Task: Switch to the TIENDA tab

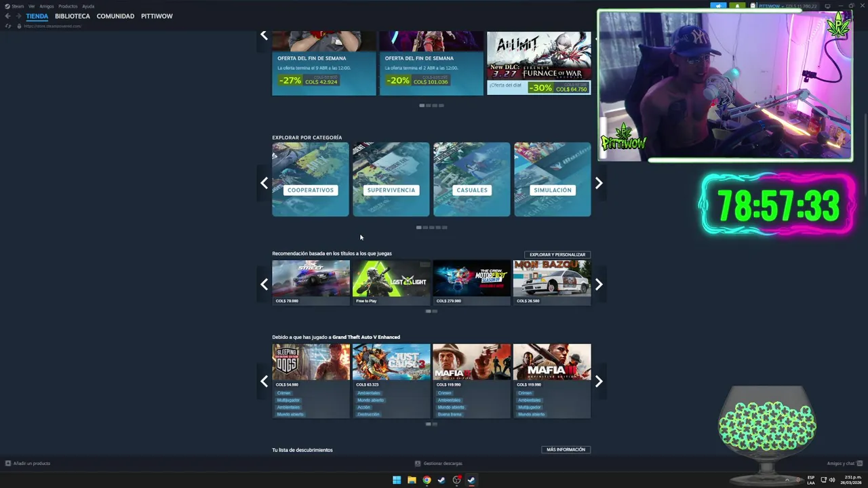Action: pos(37,16)
